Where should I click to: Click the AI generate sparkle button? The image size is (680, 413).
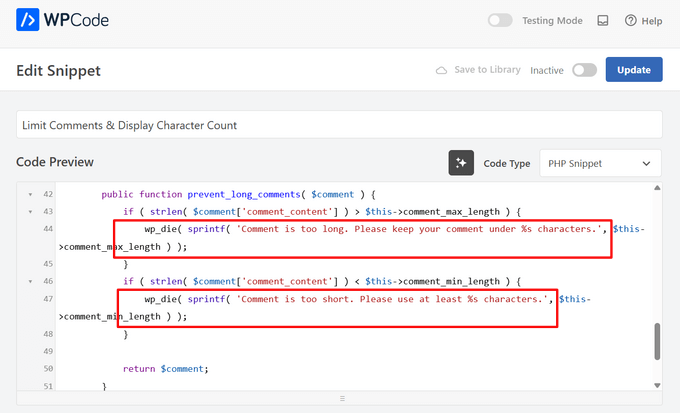[x=461, y=163]
